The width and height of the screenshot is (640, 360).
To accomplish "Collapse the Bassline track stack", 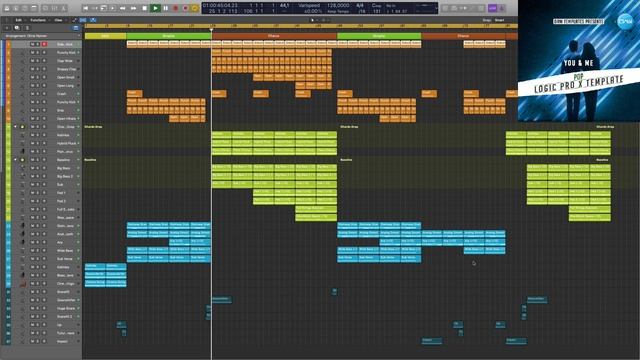I will coord(16,160).
